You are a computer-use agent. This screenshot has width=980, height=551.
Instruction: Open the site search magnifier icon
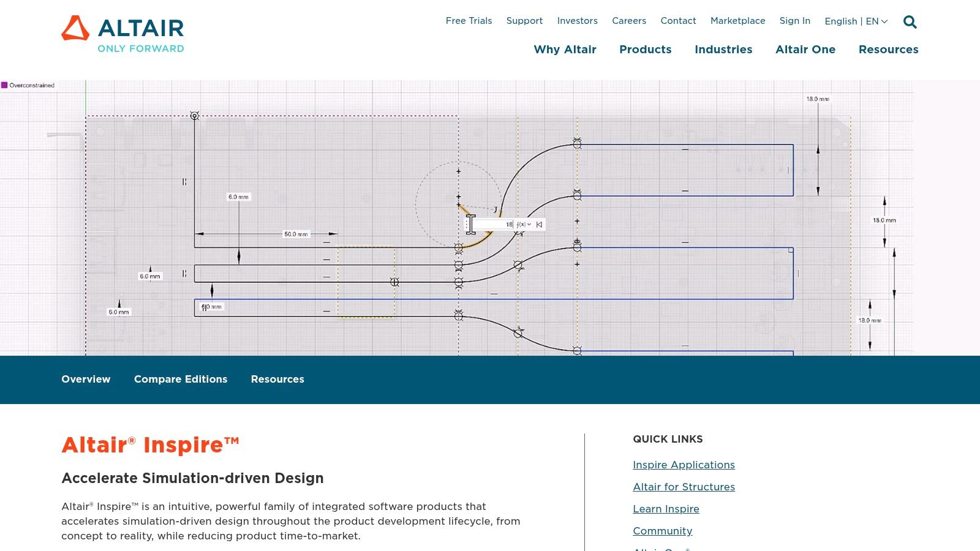click(910, 22)
